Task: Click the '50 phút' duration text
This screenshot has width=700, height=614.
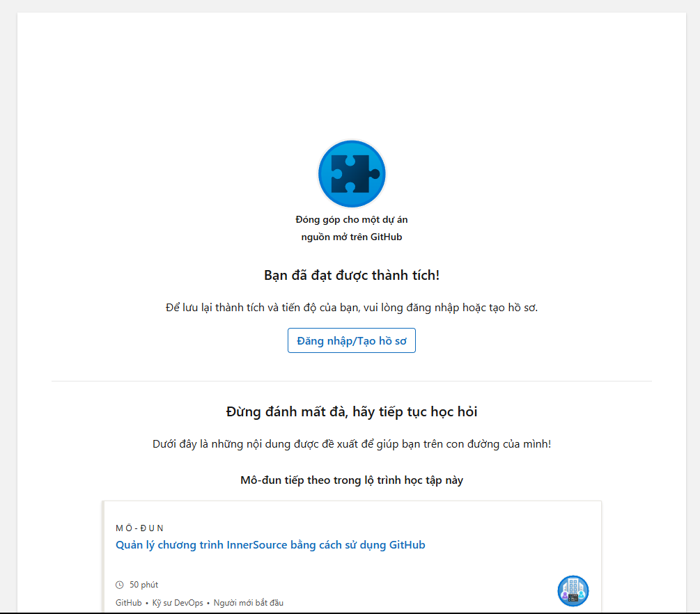Action: tap(143, 585)
